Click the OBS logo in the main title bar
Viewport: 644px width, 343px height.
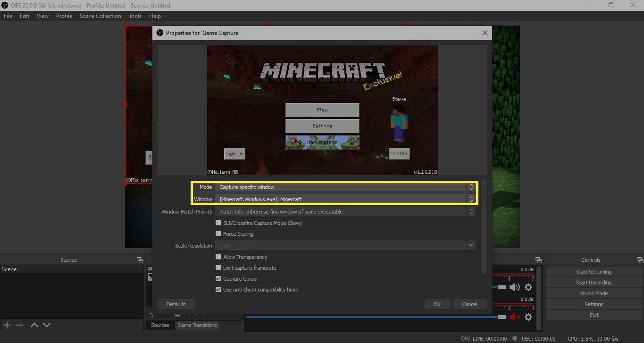pyautogui.click(x=4, y=5)
